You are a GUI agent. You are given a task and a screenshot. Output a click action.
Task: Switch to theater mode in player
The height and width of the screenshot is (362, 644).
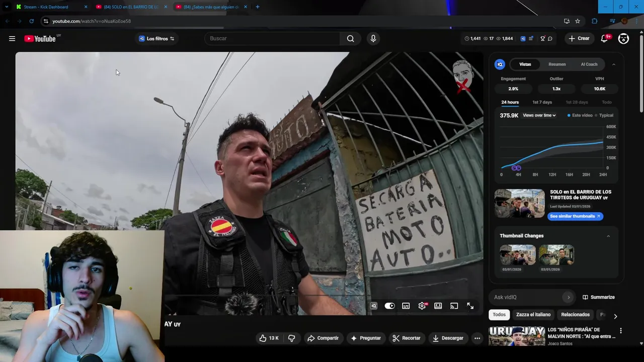[x=438, y=306]
